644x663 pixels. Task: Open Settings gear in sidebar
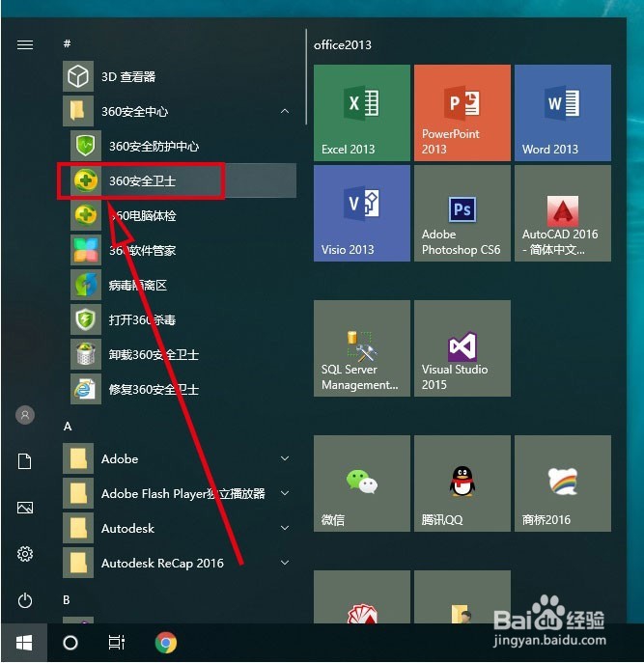tap(25, 554)
